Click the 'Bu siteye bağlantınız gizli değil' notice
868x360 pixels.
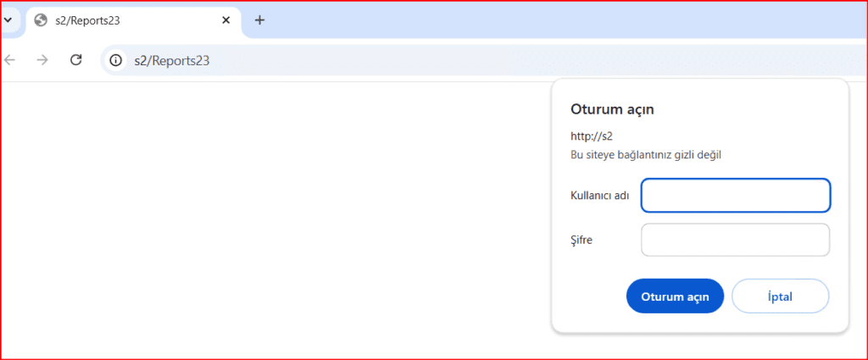point(646,155)
